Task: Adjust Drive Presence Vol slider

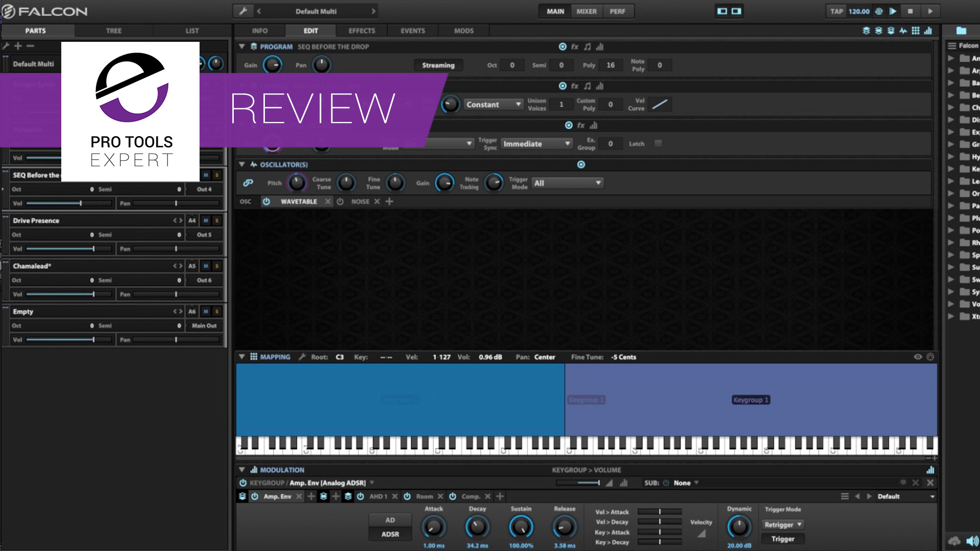Action: [69, 248]
